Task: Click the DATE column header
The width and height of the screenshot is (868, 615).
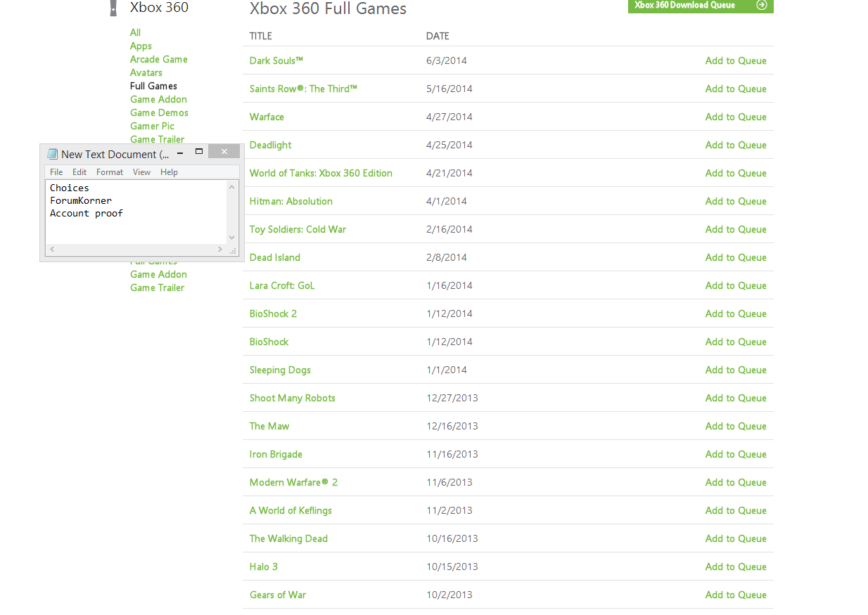Action: pos(438,36)
